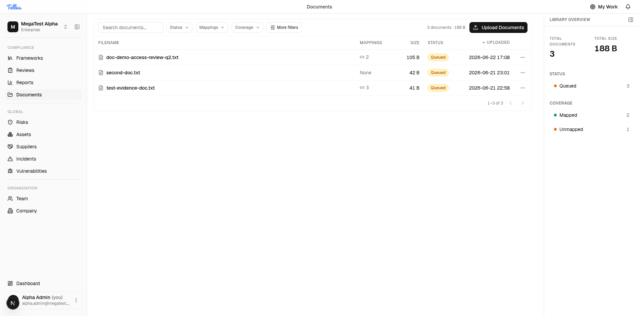Click upload date 2026-06-22 17:08
This screenshot has height=316, width=644.
click(489, 57)
